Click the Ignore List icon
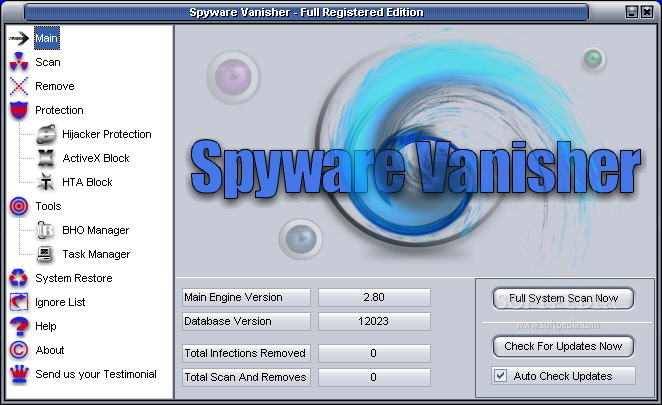The image size is (662, 405). 19,302
